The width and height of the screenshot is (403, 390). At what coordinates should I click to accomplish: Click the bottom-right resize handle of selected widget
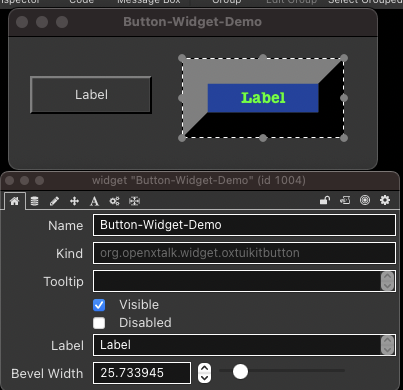click(344, 138)
